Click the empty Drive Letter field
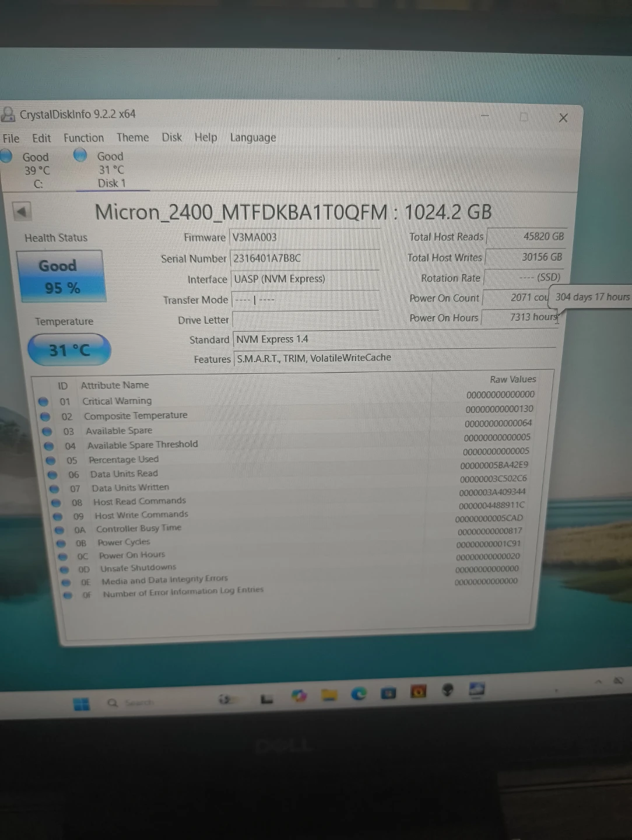The height and width of the screenshot is (840, 632). (x=305, y=320)
